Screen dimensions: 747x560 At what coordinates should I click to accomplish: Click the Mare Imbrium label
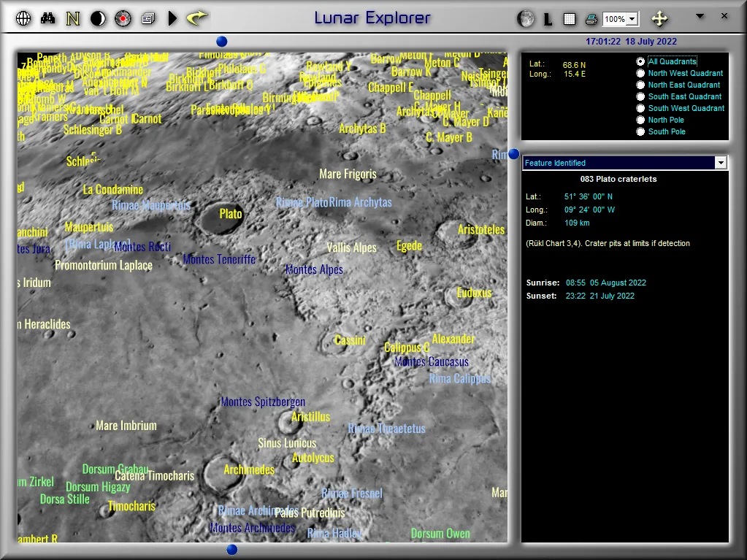[126, 426]
